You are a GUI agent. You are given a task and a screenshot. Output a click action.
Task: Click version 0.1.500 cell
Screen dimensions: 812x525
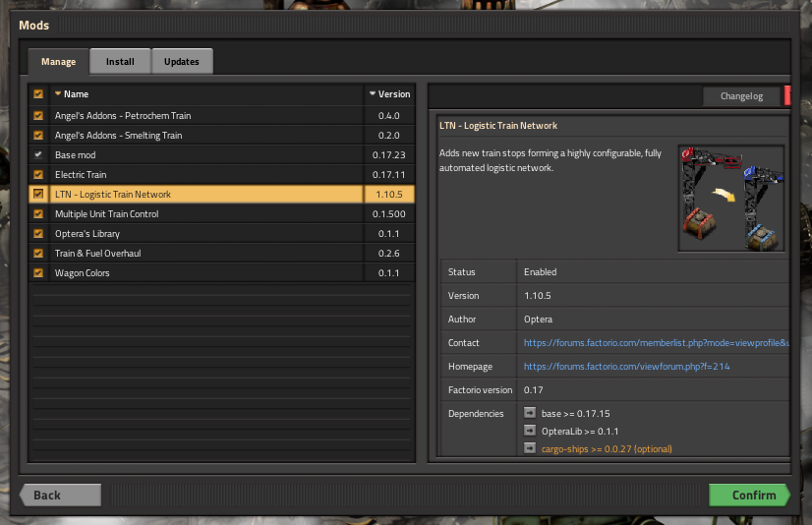pyautogui.click(x=389, y=213)
